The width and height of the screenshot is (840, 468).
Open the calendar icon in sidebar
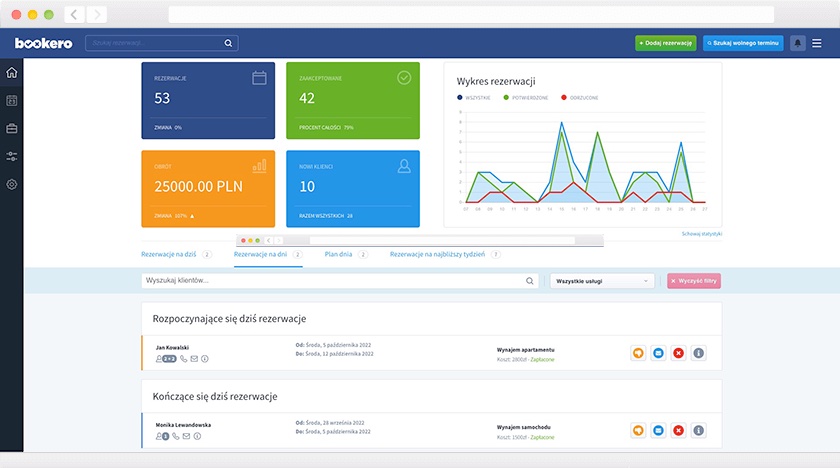(12, 101)
